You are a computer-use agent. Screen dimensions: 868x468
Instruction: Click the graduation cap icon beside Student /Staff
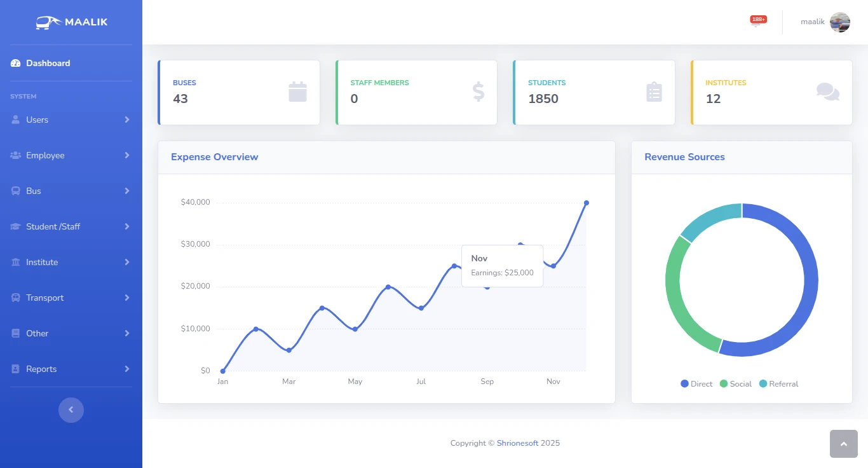pyautogui.click(x=16, y=227)
